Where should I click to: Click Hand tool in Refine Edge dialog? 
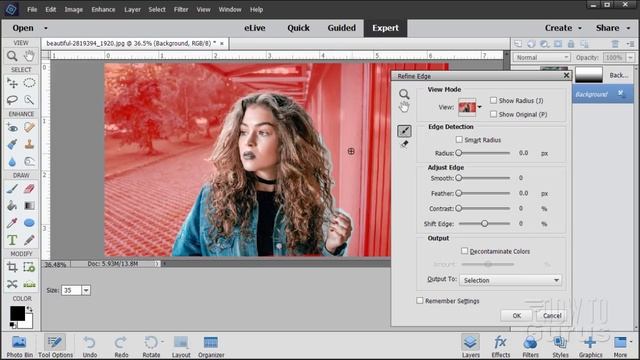tap(404, 107)
